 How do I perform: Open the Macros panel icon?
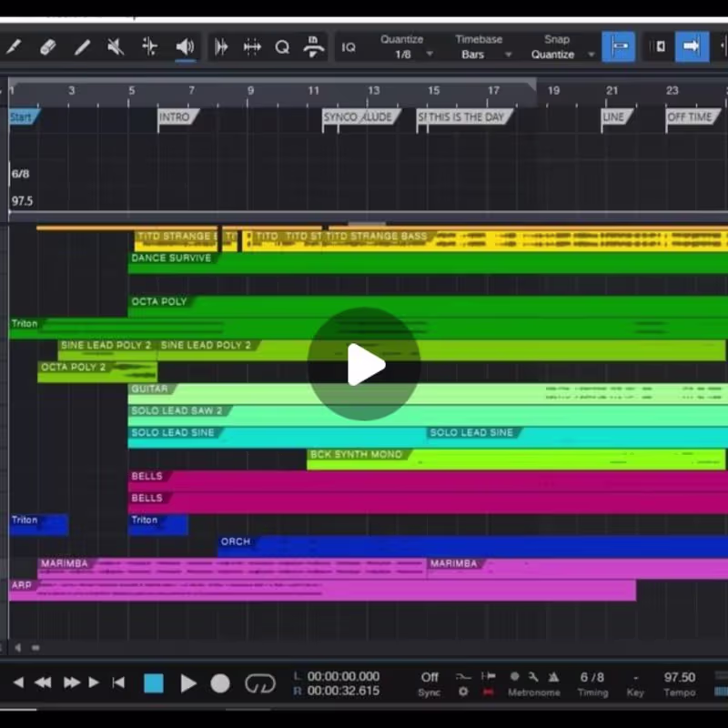click(313, 46)
